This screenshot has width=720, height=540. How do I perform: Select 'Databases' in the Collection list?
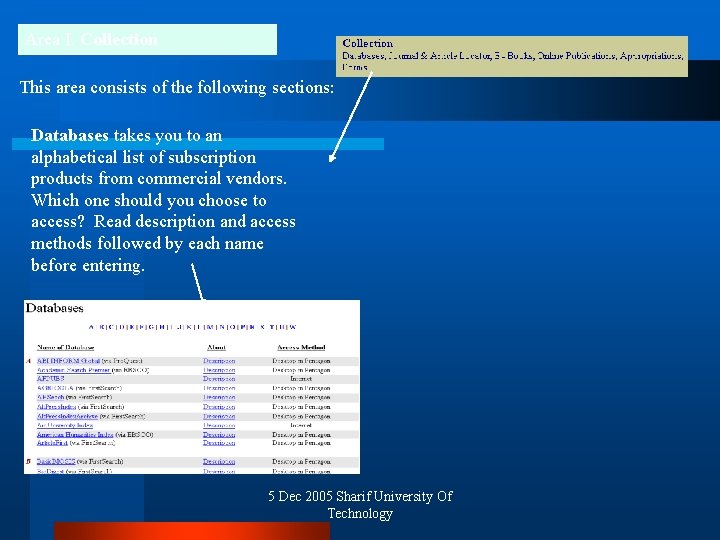point(364,56)
